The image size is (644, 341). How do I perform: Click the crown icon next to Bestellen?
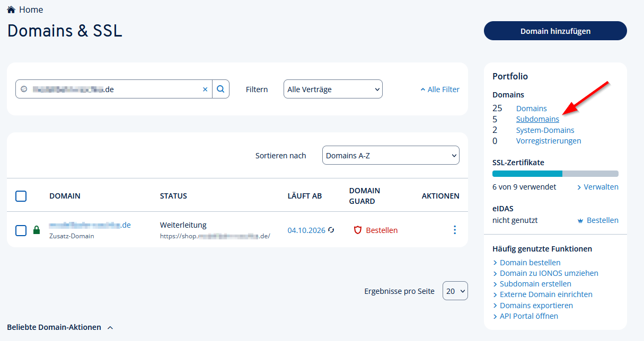[580, 220]
